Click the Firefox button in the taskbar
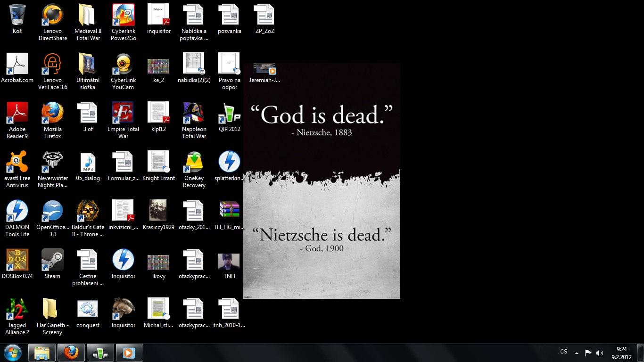Image resolution: width=644 pixels, height=362 pixels. pos(71,353)
